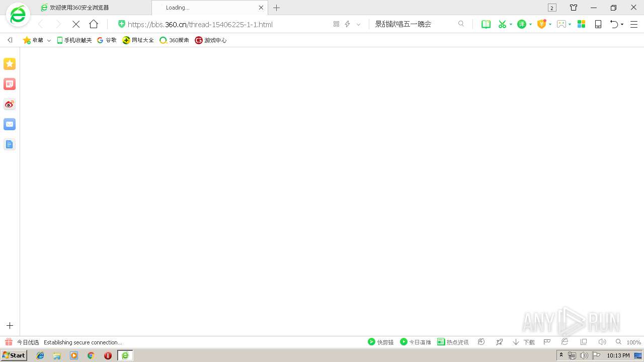The height and width of the screenshot is (362, 644).
Task: Open the colorful extensions grid icon
Action: click(581, 24)
